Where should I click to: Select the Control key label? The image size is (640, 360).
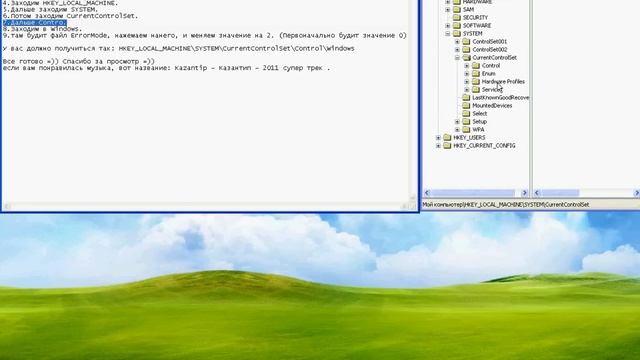click(x=491, y=65)
